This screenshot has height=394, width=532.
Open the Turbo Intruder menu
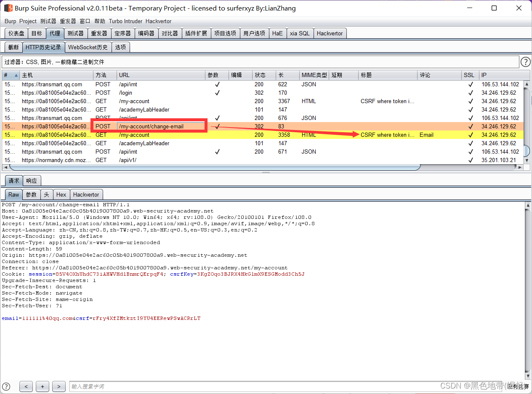pyautogui.click(x=126, y=21)
